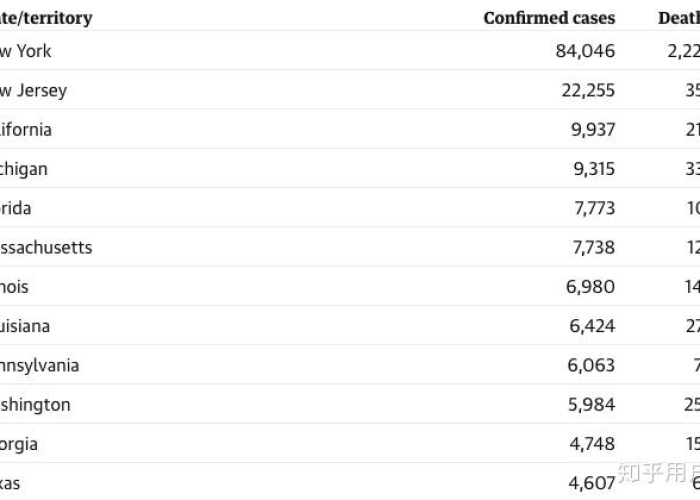The image size is (700, 500).
Task: Click Washington's 5,984 cases value
Action: 592,404
